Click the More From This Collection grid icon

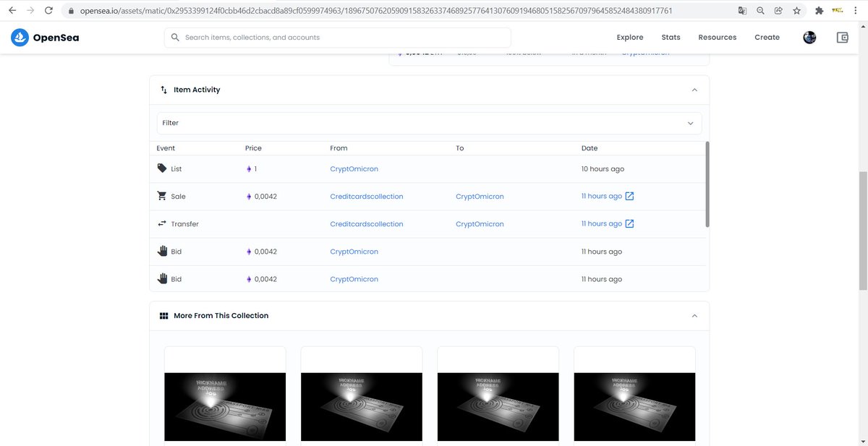tap(163, 316)
